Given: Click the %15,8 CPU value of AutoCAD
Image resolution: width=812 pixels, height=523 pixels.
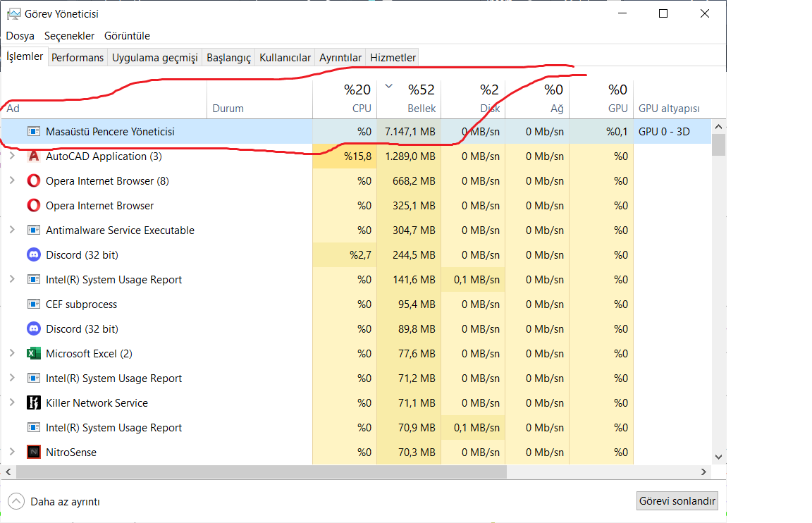Looking at the screenshot, I should point(358,156).
